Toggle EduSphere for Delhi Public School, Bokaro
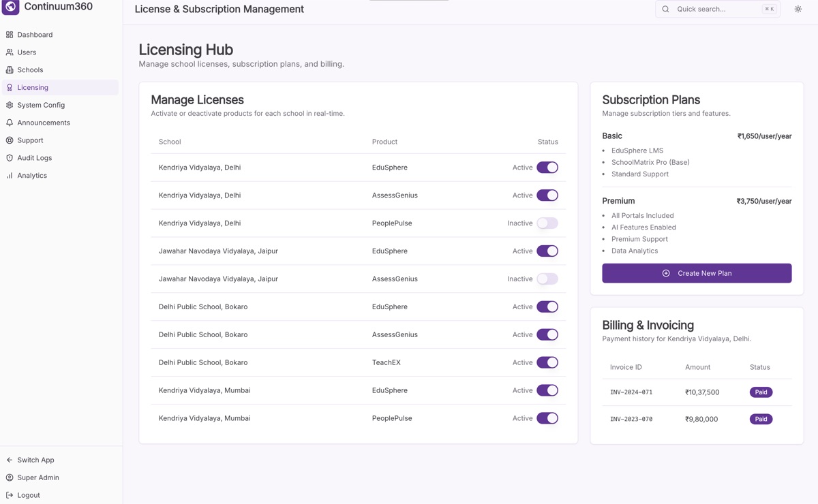This screenshot has height=504, width=818. click(547, 307)
